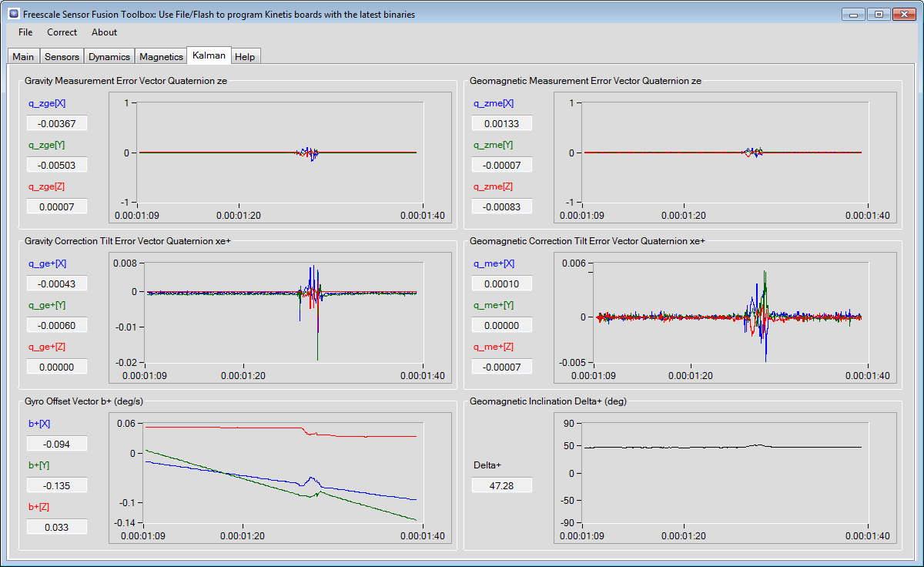The image size is (924, 567).
Task: Click the application icon in title bar
Action: (x=13, y=14)
